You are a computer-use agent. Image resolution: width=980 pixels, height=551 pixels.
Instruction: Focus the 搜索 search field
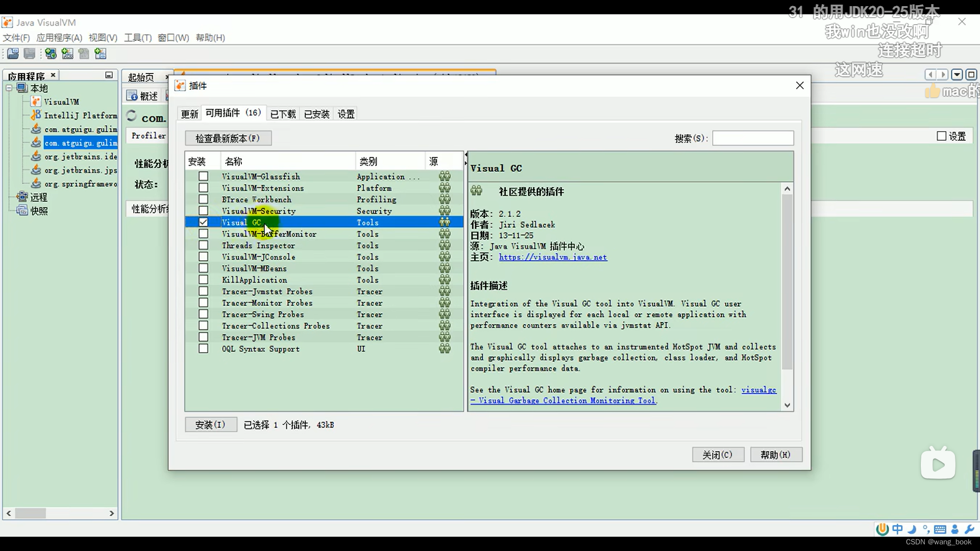[x=753, y=138]
